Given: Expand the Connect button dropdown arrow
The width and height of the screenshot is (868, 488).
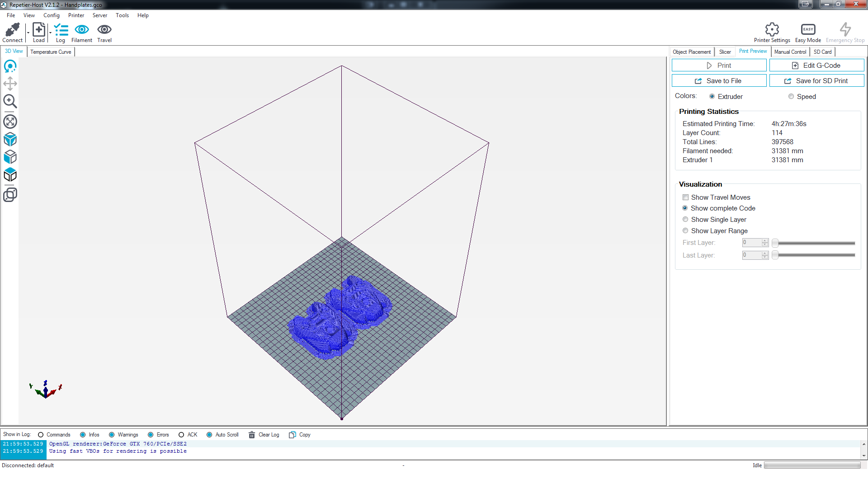Looking at the screenshot, I should pyautogui.click(x=28, y=33).
